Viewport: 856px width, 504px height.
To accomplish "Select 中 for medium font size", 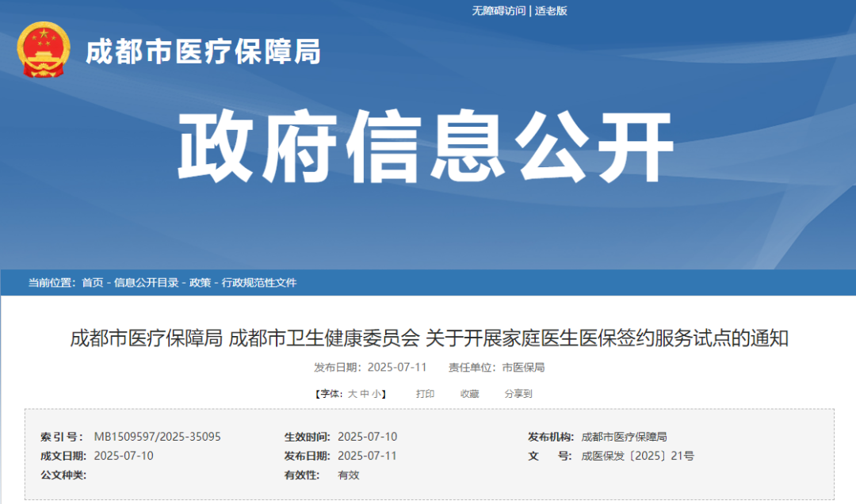I will pos(365,393).
